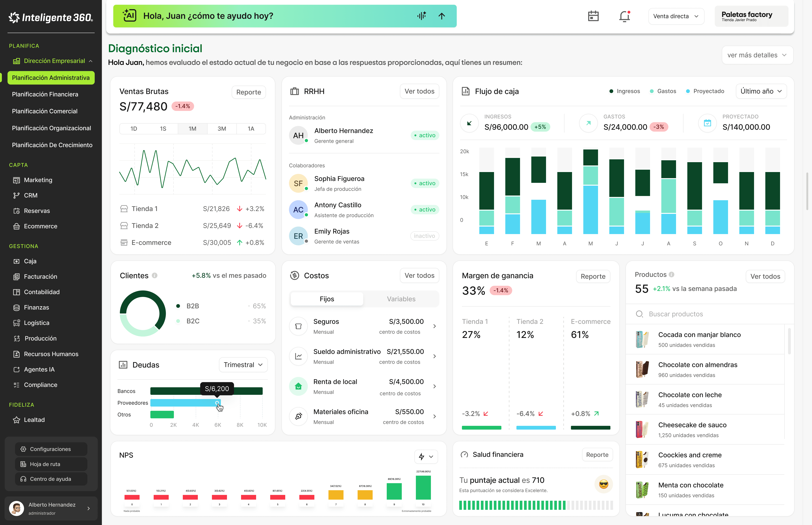
Task: Expand the Venta directa dropdown
Action: (x=676, y=16)
